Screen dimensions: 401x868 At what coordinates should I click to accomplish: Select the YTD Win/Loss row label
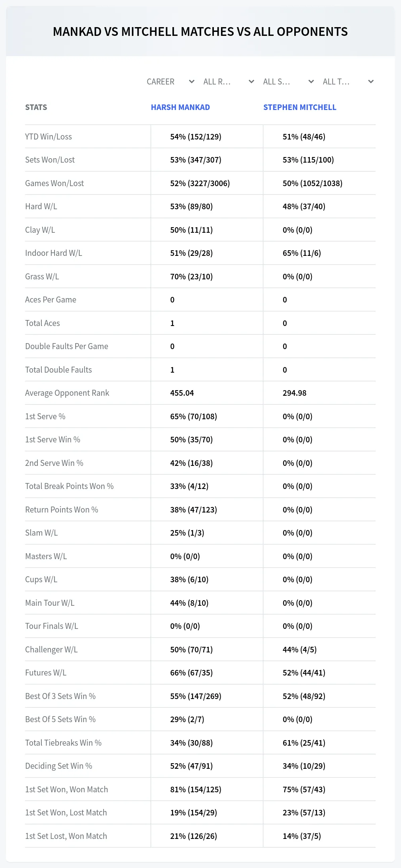pos(49,137)
